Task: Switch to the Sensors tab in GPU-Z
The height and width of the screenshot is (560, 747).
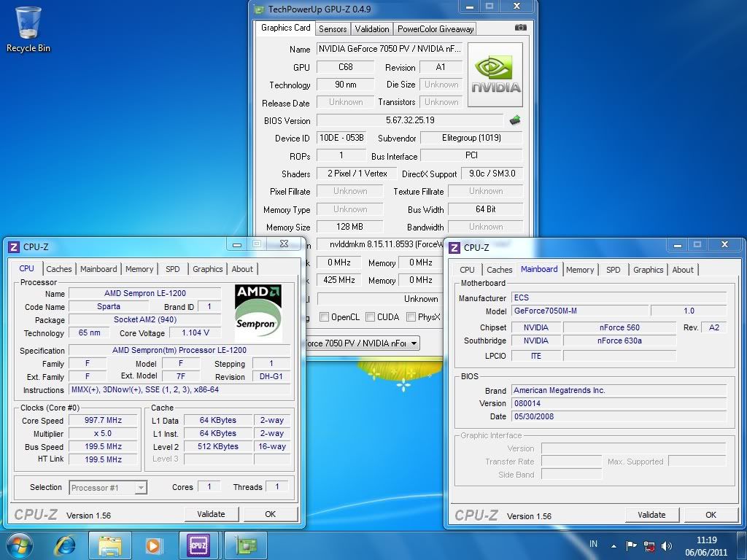Action: point(333,29)
